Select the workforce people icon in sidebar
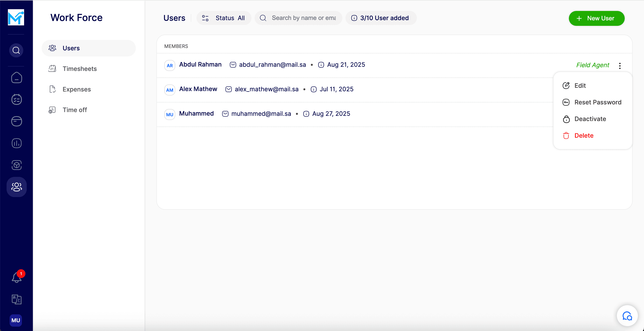 (16, 187)
